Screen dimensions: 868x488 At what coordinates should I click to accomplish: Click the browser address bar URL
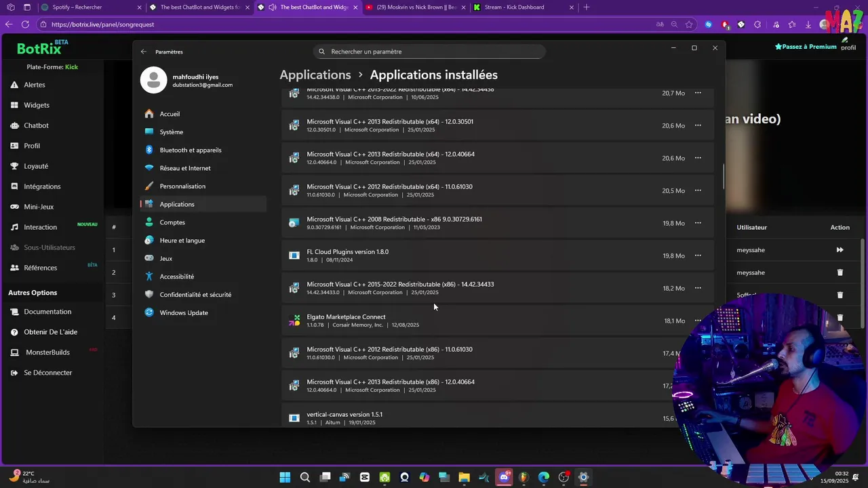(x=102, y=24)
